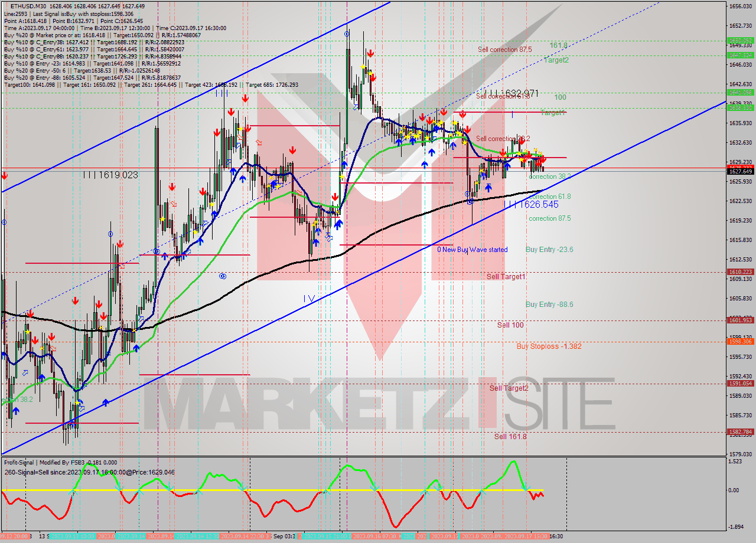Viewport: 756px width, 543px height.
Task: Select the 'Sell Target2' label
Action: pyautogui.click(x=509, y=388)
